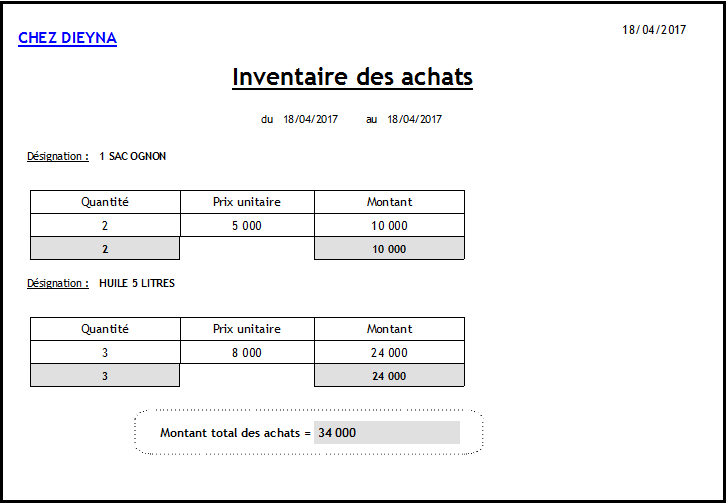726x504 pixels.
Task: Click the Désignation label beside 1 SAC OGNON
Action: pyautogui.click(x=58, y=156)
